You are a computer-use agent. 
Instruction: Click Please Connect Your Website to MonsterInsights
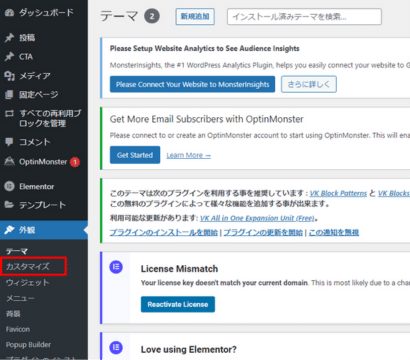click(x=192, y=84)
